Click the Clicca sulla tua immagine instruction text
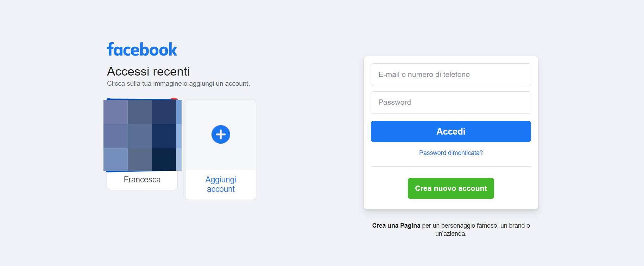This screenshot has width=644, height=266. [178, 84]
